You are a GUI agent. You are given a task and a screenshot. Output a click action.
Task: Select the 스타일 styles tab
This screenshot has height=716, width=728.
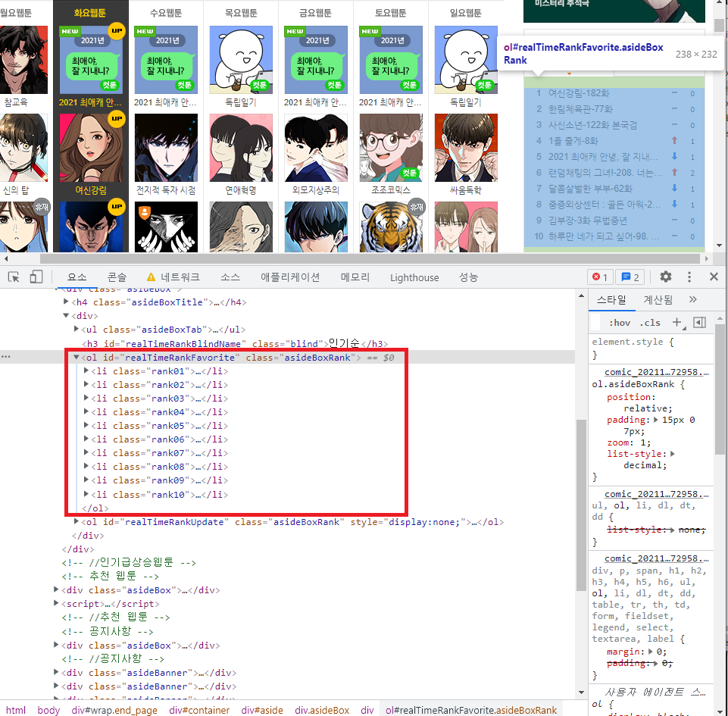611,300
